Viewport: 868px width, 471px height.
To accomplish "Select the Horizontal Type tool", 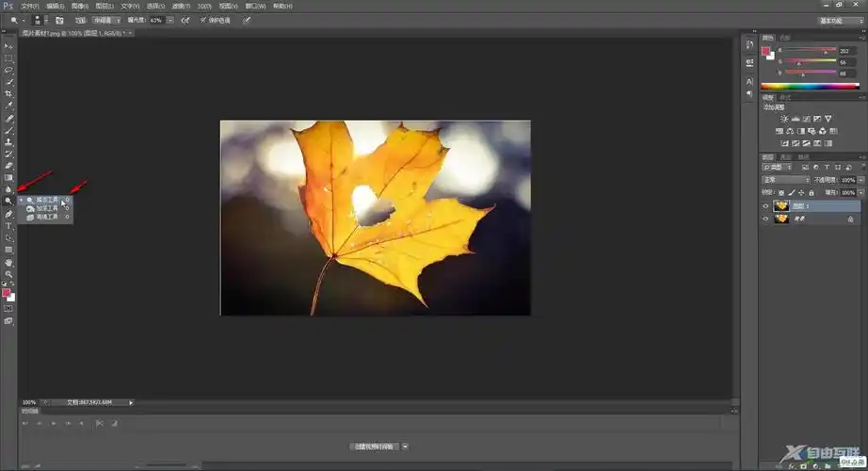I will pyautogui.click(x=8, y=226).
